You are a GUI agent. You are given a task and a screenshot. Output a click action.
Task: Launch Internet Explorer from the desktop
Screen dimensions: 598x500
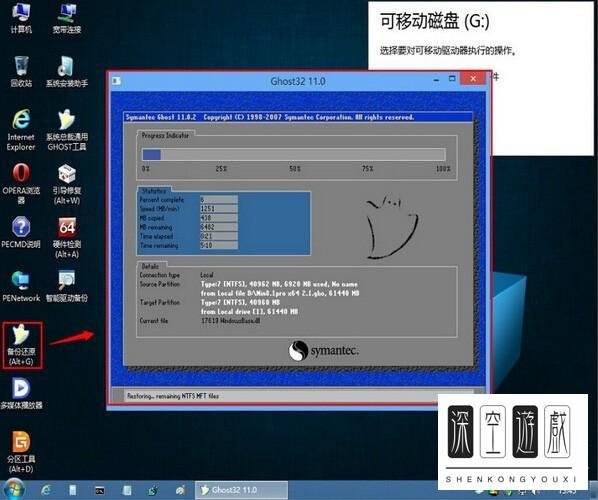click(x=21, y=130)
